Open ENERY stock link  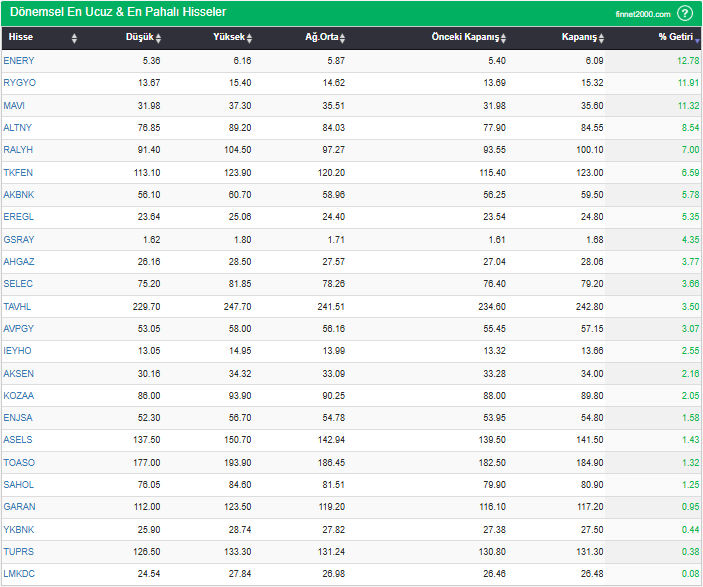[18, 61]
